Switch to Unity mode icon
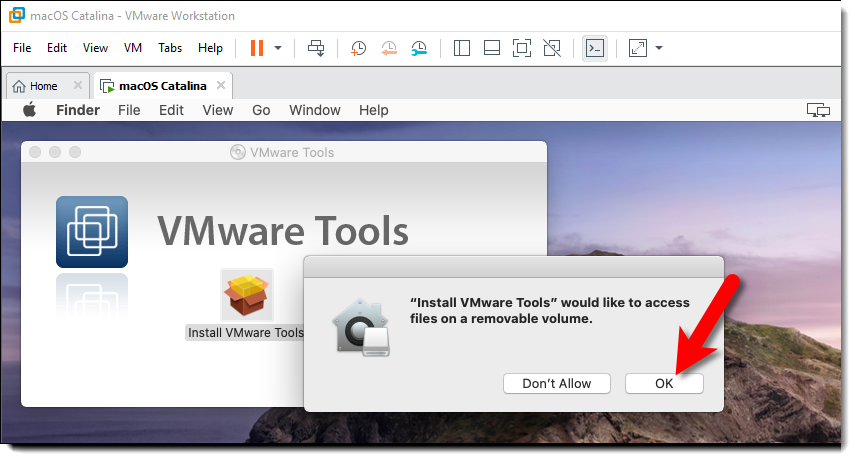 coord(552,48)
